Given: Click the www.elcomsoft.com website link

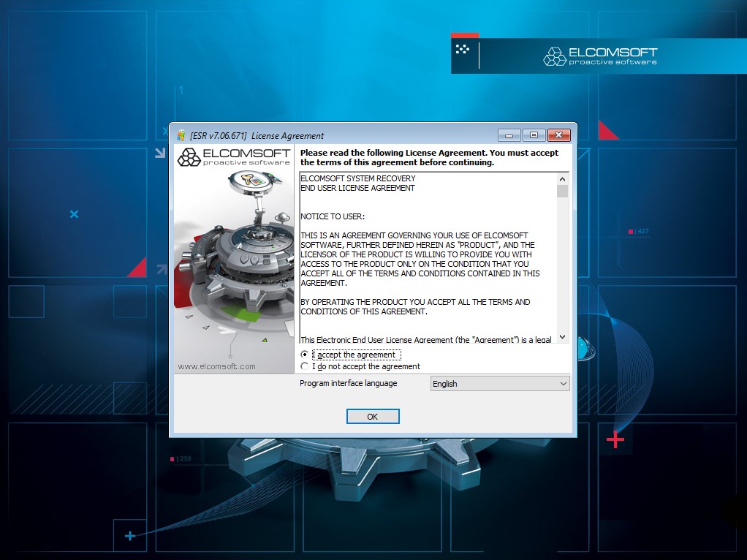Looking at the screenshot, I should (x=216, y=366).
